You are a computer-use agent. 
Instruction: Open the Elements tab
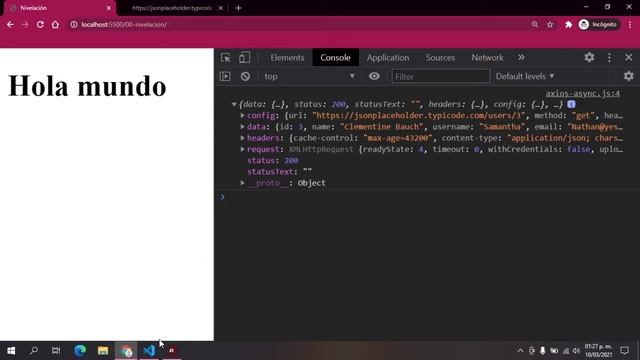pos(287,58)
